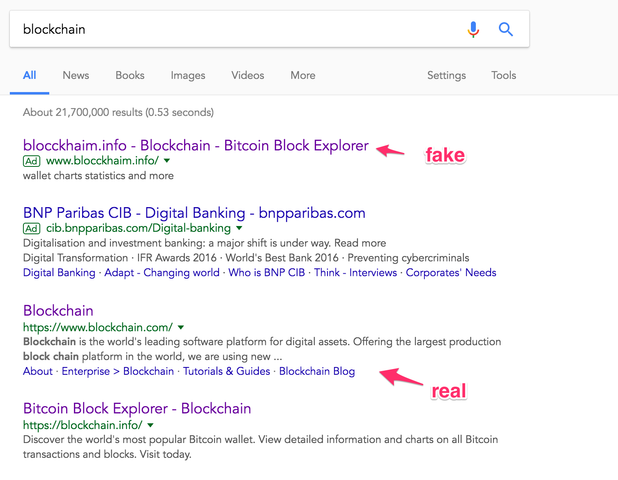Click the blockchain search input field

tap(230, 30)
